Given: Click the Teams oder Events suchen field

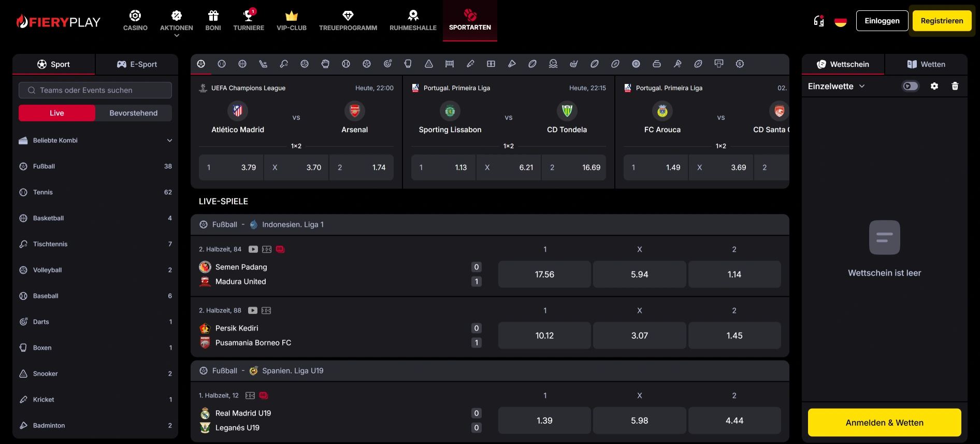Looking at the screenshot, I should (x=95, y=90).
